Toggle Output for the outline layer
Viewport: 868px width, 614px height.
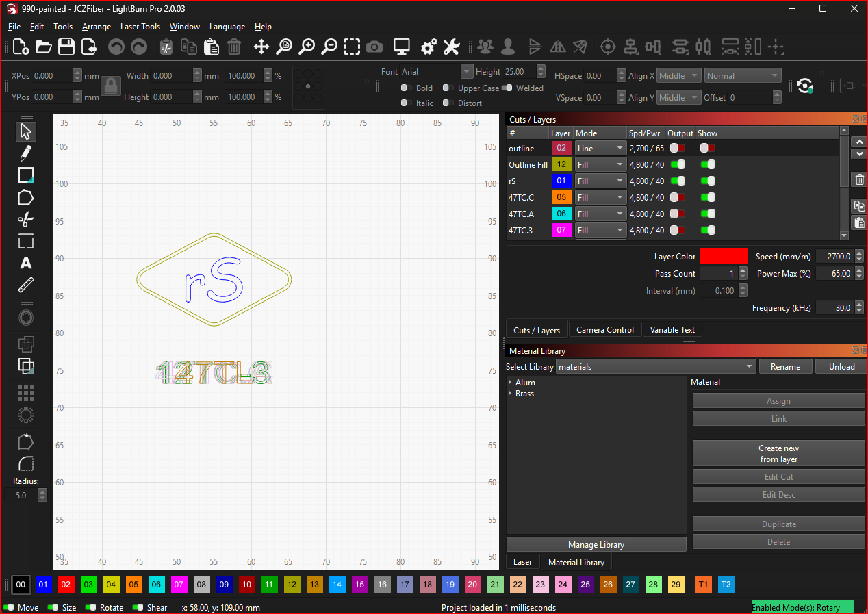[x=678, y=148]
